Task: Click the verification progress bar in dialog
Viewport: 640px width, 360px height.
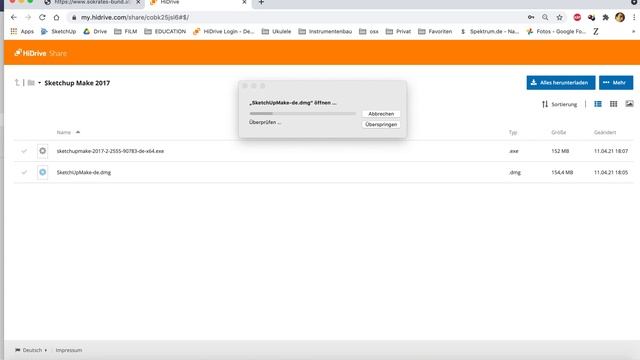Action: [302, 113]
